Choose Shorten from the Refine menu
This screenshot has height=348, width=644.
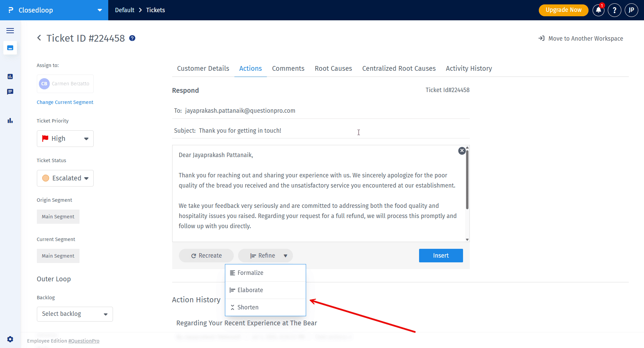(248, 307)
